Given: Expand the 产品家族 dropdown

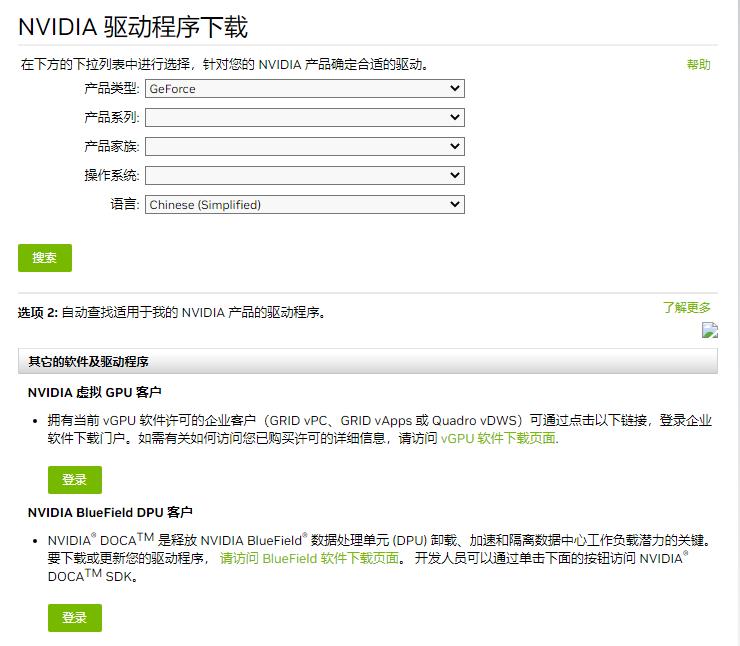Looking at the screenshot, I should tap(304, 146).
